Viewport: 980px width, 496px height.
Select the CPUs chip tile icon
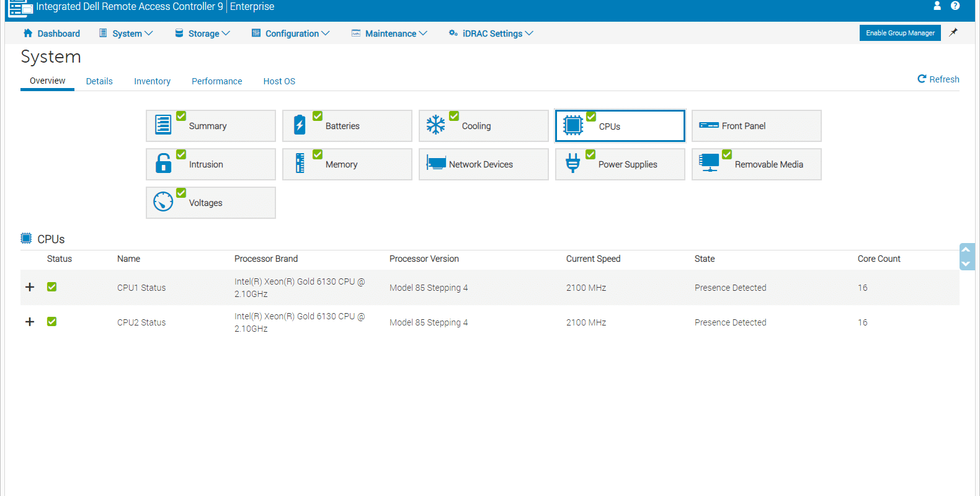573,125
